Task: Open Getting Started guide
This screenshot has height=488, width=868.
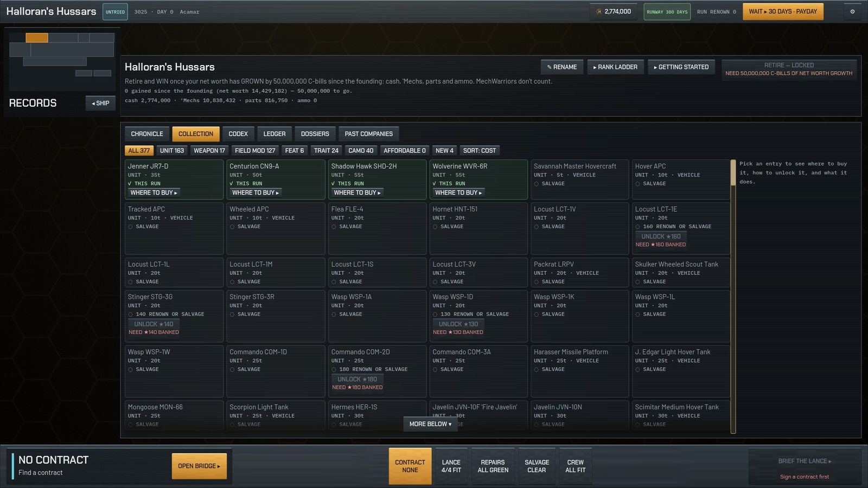Action: (x=681, y=67)
